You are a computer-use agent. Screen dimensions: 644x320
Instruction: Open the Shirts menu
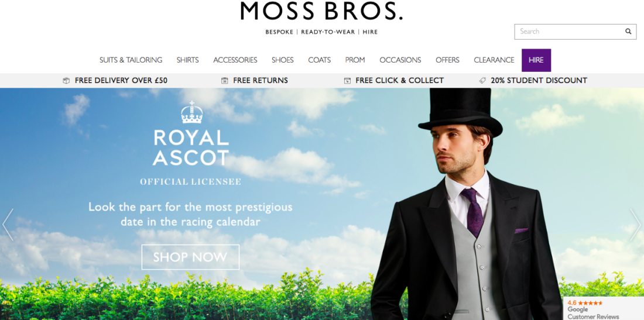click(188, 60)
